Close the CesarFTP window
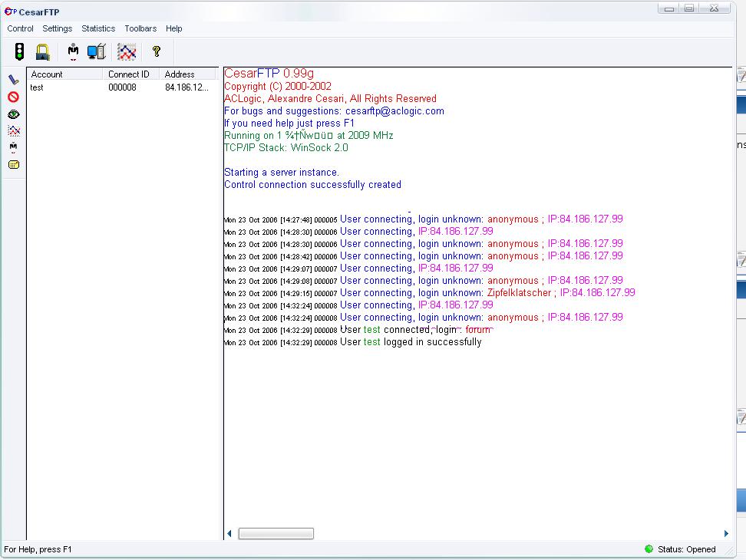Image resolution: width=746 pixels, height=560 pixels. [714, 8]
